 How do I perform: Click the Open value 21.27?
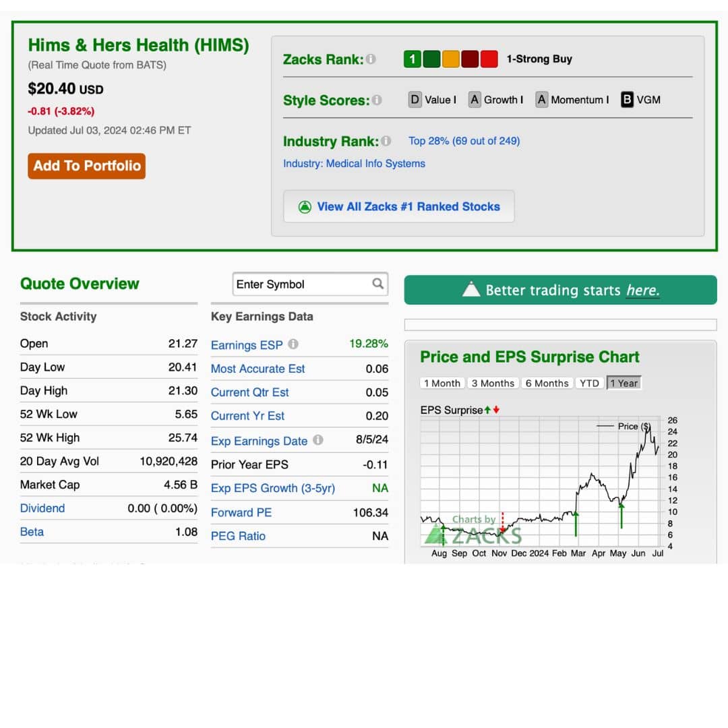(183, 344)
